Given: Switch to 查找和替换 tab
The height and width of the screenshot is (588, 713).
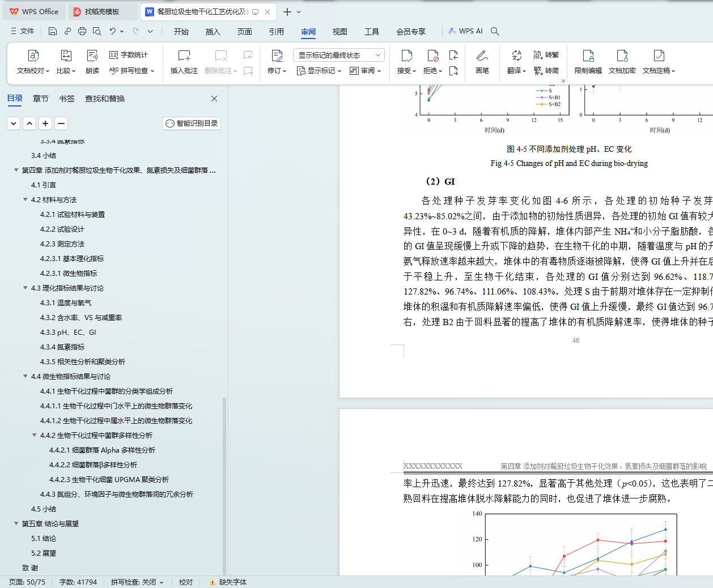Looking at the screenshot, I should click(x=105, y=99).
